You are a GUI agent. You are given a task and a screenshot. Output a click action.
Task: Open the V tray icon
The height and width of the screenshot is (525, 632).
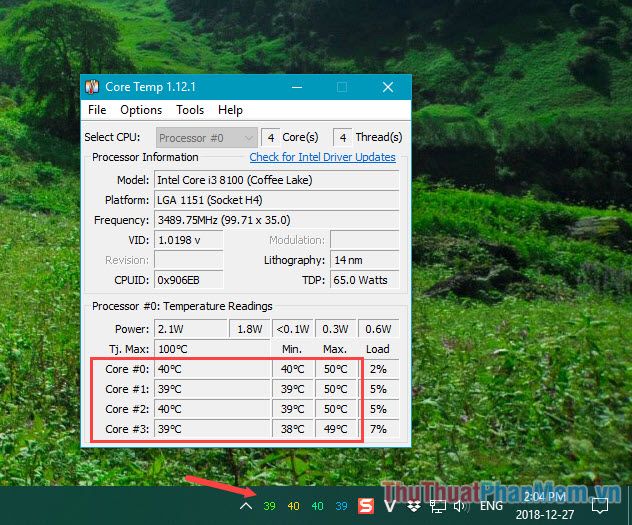[390, 506]
